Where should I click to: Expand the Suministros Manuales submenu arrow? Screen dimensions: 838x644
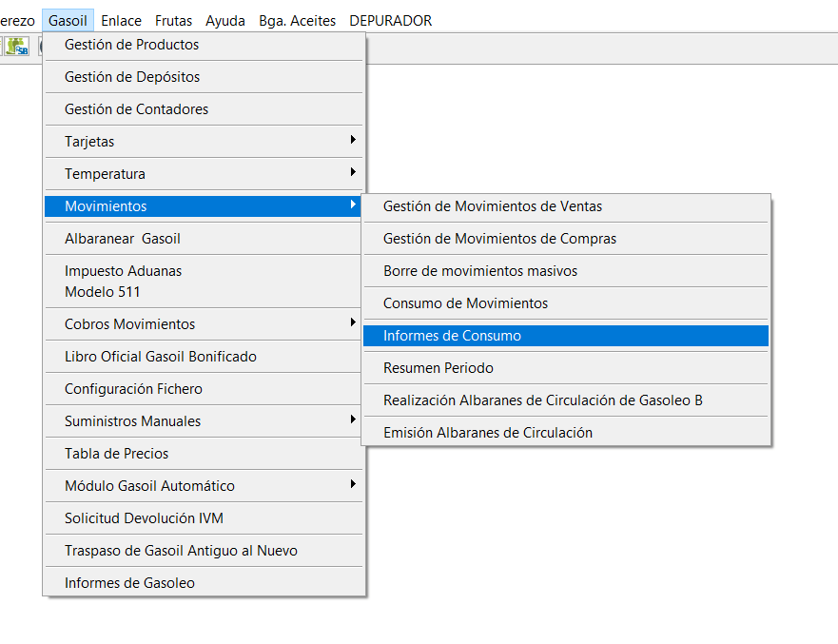pos(354,420)
